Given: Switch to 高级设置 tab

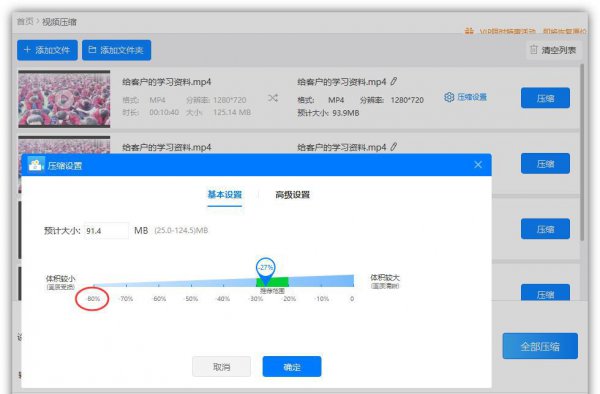Looking at the screenshot, I should 292,195.
